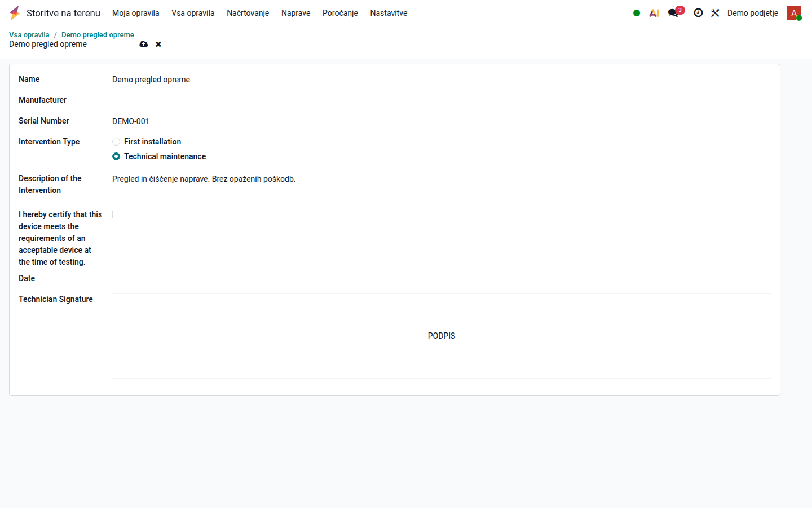The image size is (812, 508).
Task: Go to Vsa opravila breadcrumb link
Action: point(29,34)
